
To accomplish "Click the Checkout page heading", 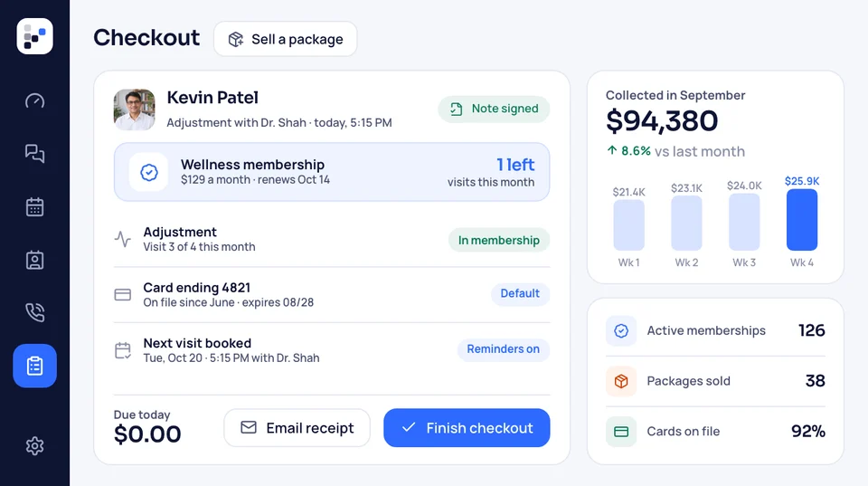I will 146,38.
